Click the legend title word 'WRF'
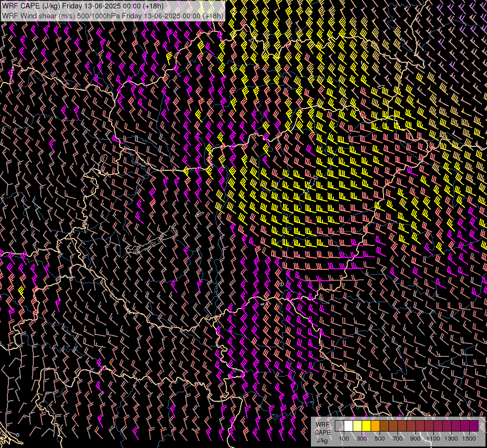Screen dimensions: 487x448 click(x=323, y=425)
